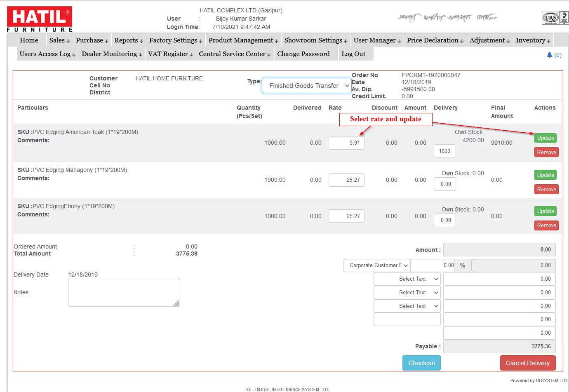
Task: Open the third Select Text dropdown
Action: (x=407, y=306)
